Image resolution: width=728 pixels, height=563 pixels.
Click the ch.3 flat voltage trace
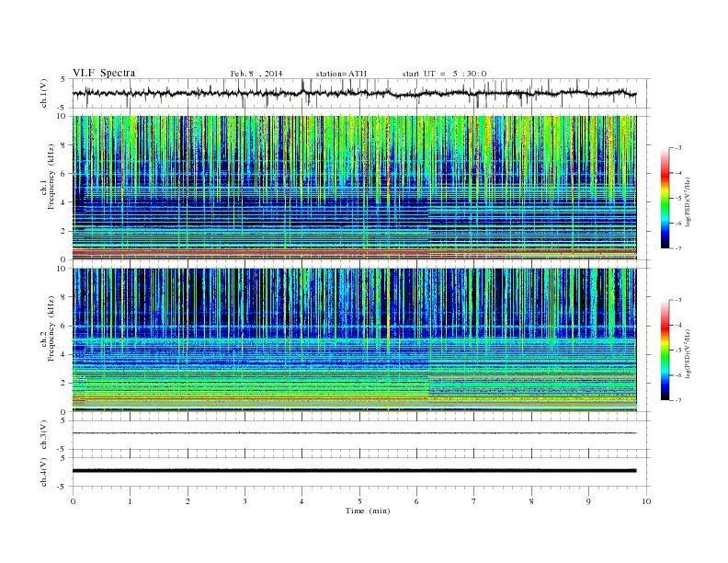[354, 433]
